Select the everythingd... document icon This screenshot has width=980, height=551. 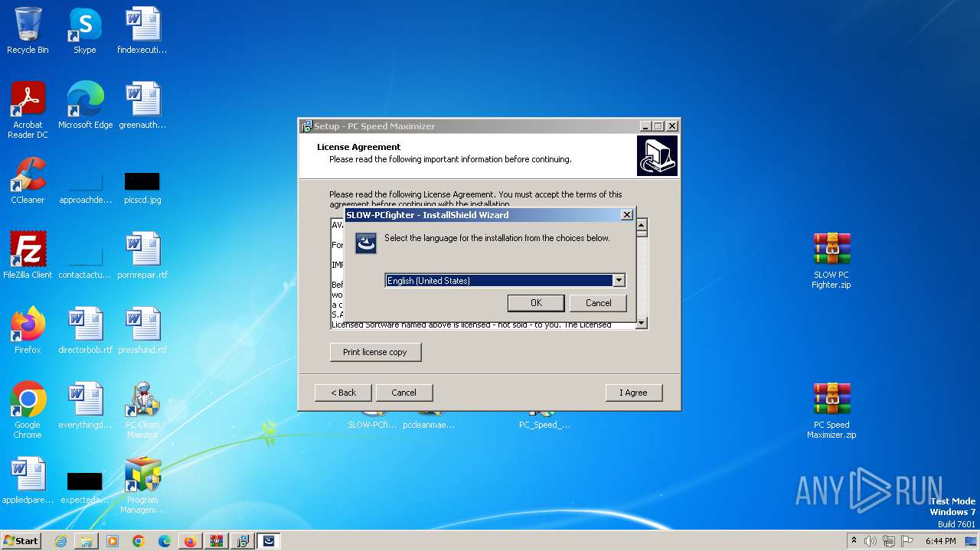pos(85,406)
